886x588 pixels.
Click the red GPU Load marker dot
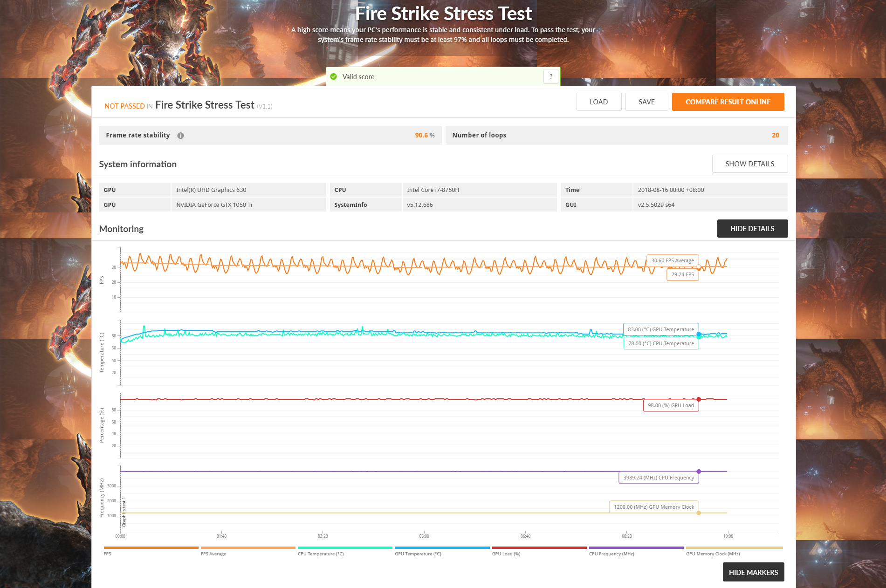pyautogui.click(x=699, y=399)
